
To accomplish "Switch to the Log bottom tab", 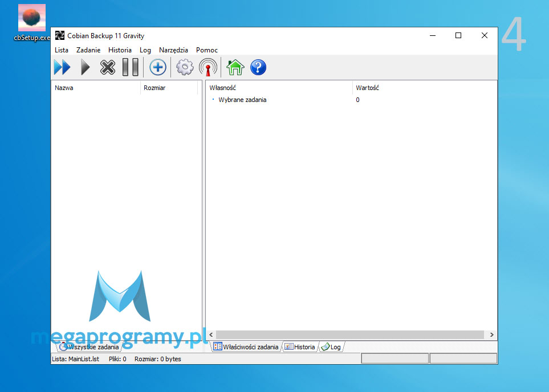I will pos(332,347).
